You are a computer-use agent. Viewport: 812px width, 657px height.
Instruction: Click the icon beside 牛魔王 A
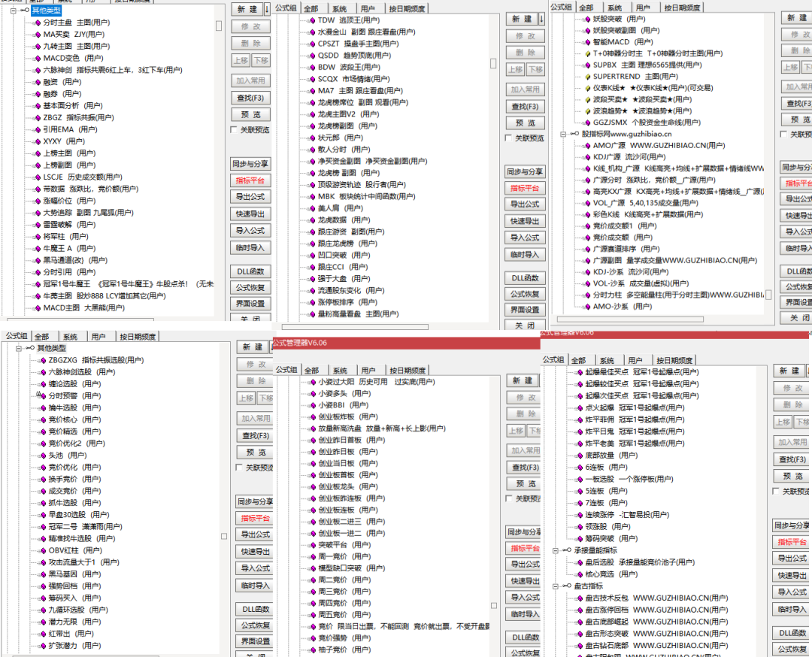point(38,249)
